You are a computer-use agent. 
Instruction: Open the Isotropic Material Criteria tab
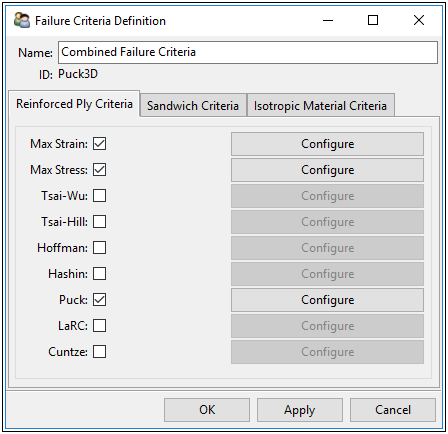(320, 106)
